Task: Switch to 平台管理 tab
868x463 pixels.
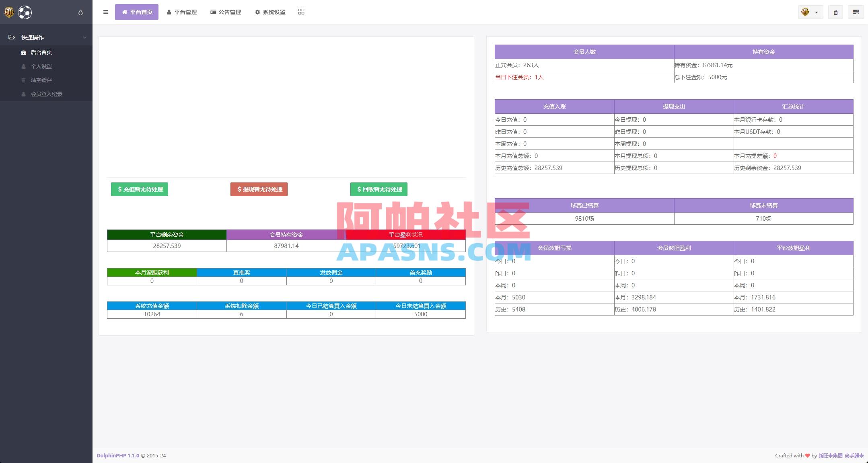Action: coord(182,12)
